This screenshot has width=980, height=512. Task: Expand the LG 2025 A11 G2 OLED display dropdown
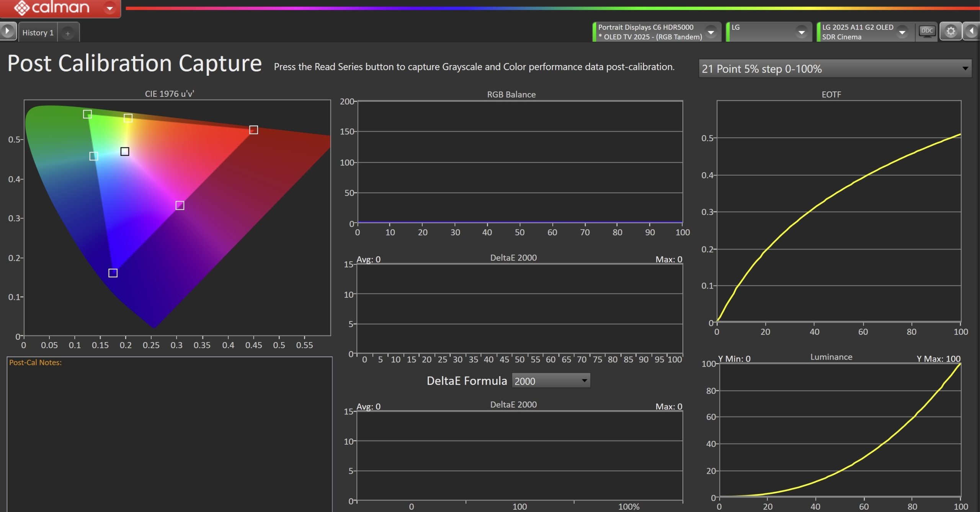tap(902, 32)
